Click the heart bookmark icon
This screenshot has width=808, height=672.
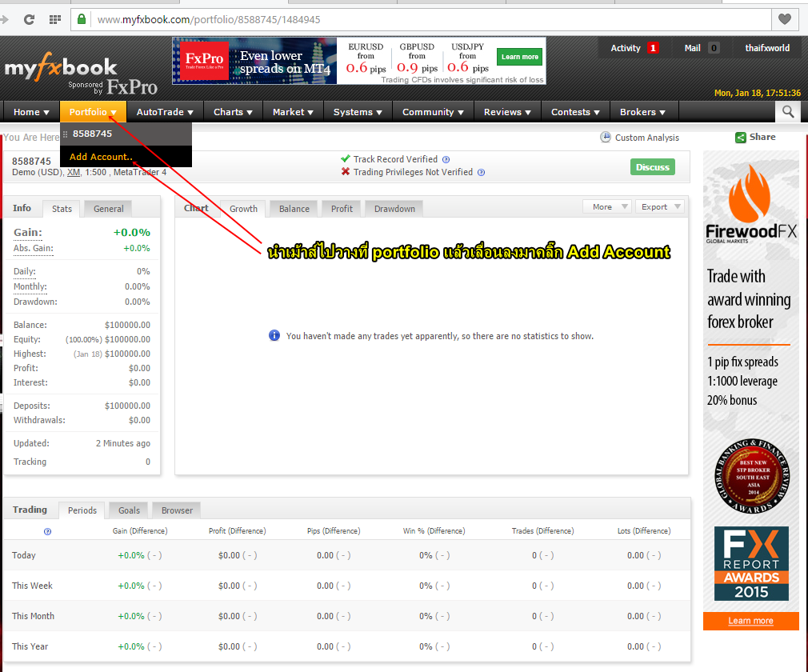[785, 19]
